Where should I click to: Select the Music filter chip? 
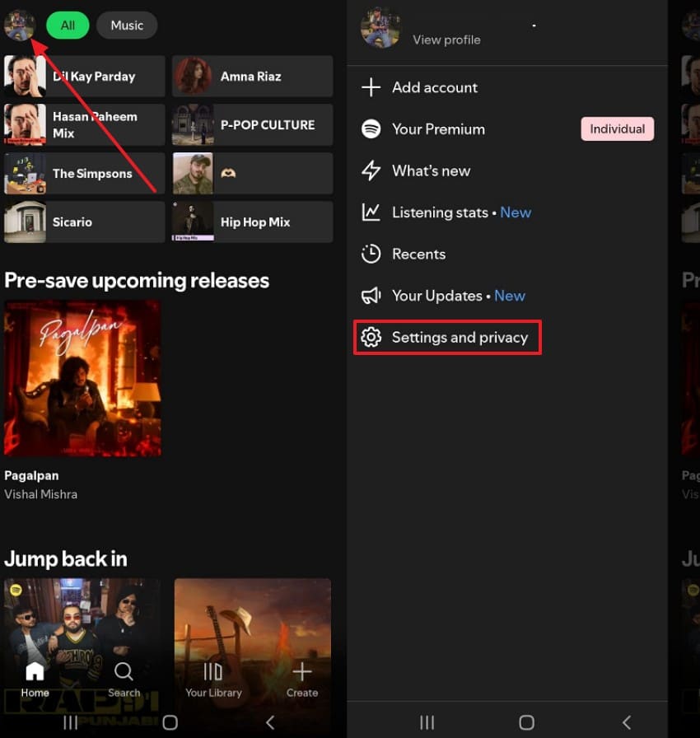click(127, 25)
